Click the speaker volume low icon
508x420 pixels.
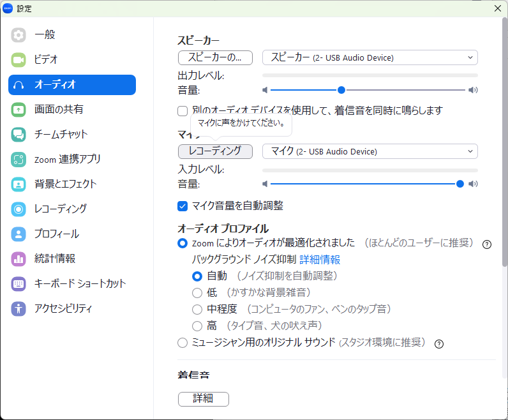[x=265, y=90]
